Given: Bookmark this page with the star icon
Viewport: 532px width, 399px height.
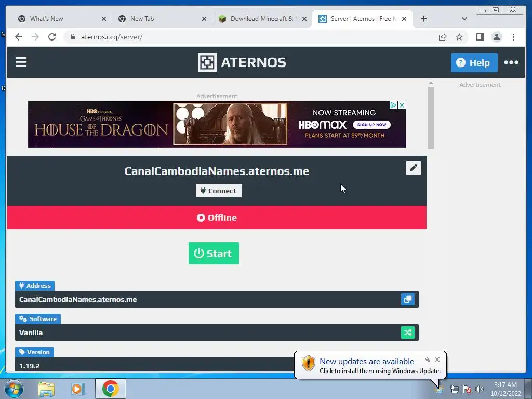Looking at the screenshot, I should tap(459, 37).
